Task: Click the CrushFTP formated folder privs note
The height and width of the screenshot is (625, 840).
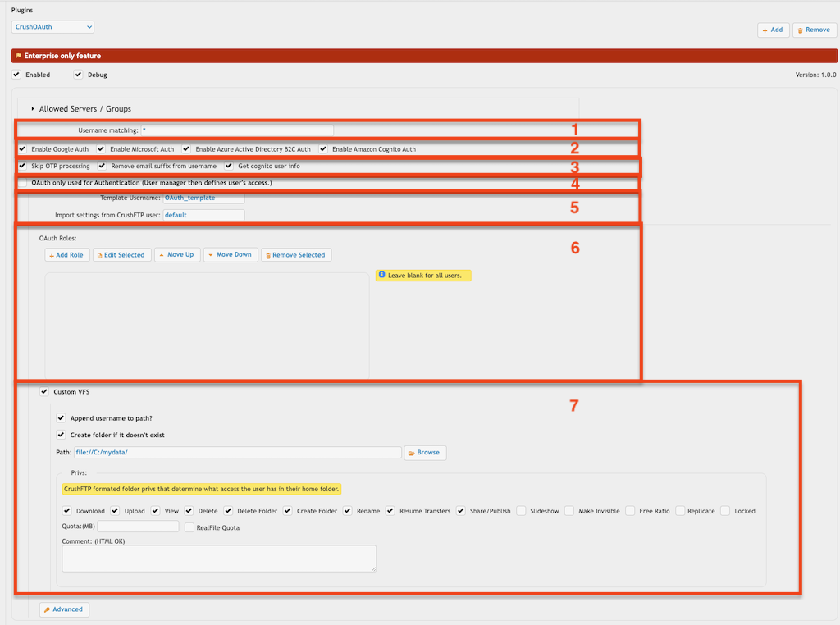Action: [202, 489]
